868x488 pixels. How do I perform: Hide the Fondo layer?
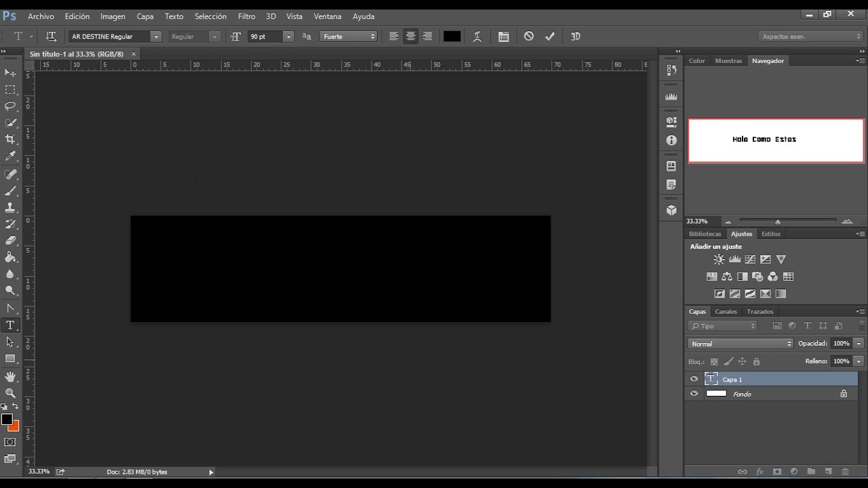tap(694, 394)
